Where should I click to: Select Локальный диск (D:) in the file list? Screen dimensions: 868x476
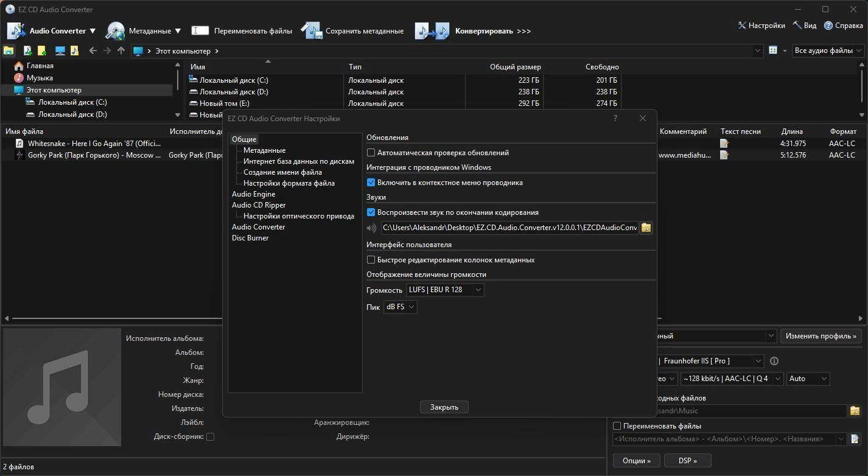click(234, 92)
